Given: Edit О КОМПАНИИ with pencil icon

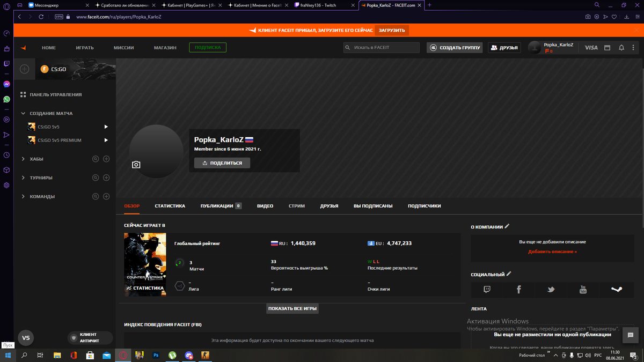Looking at the screenshot, I should click(507, 226).
